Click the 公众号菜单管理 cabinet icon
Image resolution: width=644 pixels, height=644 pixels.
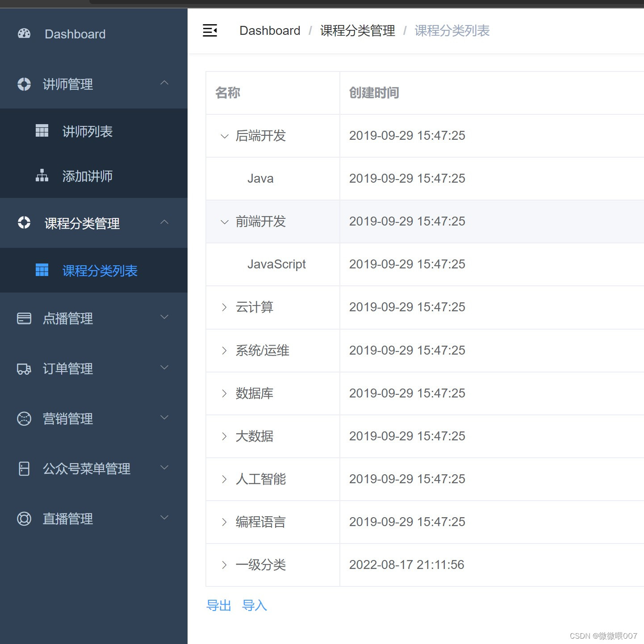[x=24, y=468]
